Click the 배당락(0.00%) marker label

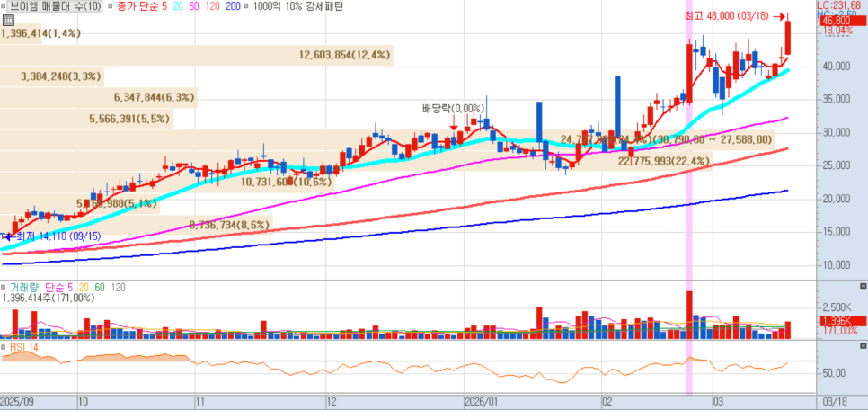click(454, 109)
